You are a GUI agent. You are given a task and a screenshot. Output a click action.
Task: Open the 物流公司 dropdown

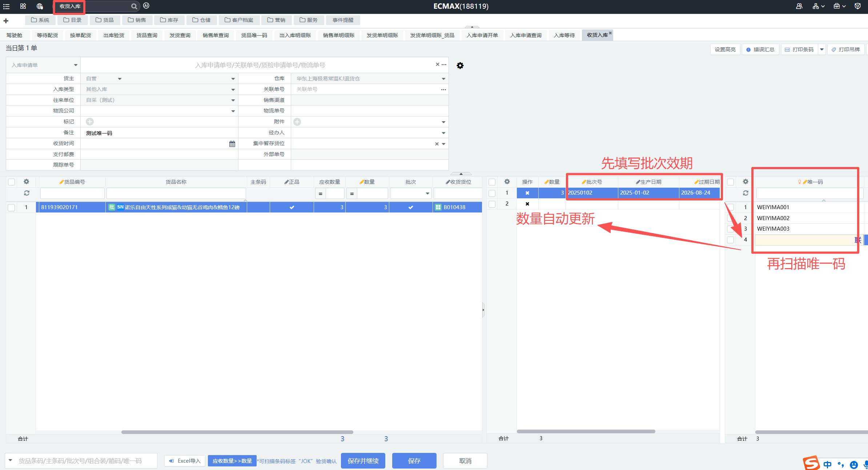(233, 111)
